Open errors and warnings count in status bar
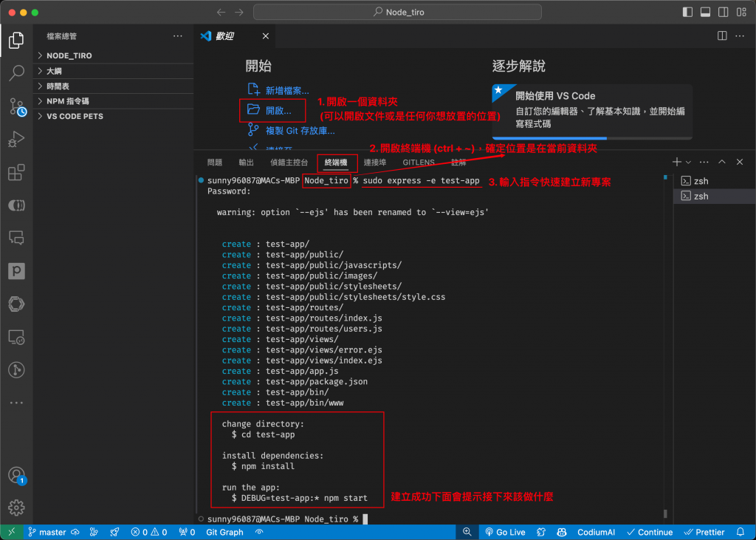The width and height of the screenshot is (756, 540). pos(149,533)
